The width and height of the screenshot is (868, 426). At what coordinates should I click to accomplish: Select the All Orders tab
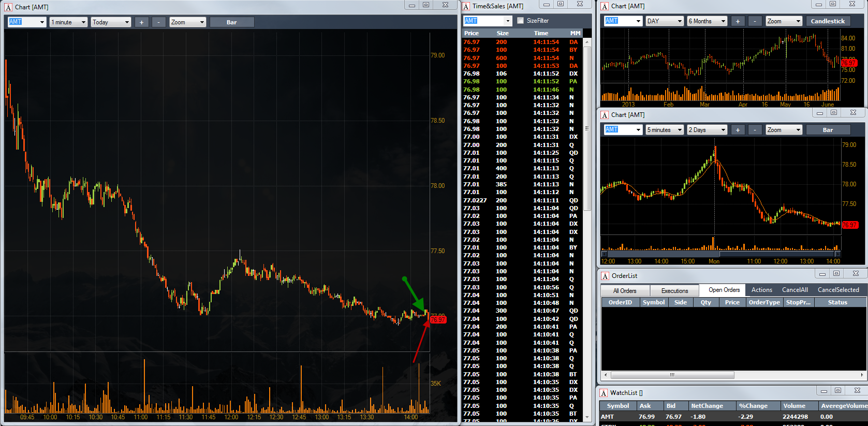tap(625, 291)
